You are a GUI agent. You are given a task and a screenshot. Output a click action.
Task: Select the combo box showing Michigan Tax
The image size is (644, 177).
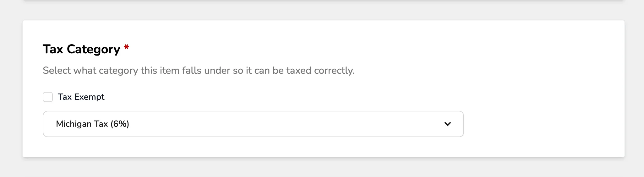[x=253, y=124]
